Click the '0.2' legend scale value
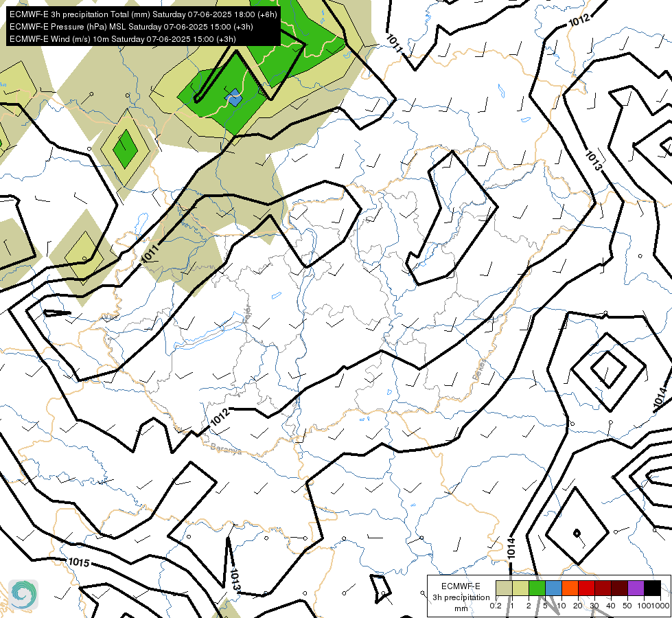Image resolution: width=672 pixels, height=618 pixels. pos(496,606)
